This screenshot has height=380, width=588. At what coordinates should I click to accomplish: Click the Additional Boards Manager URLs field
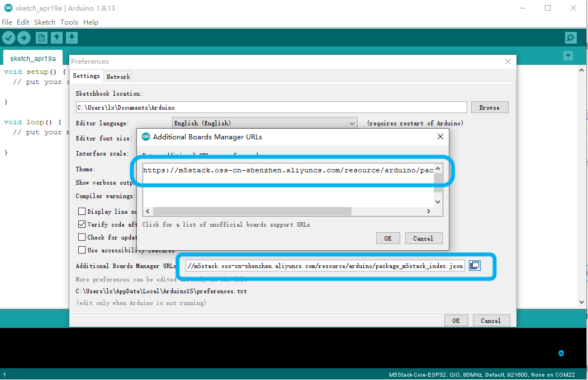click(x=325, y=266)
